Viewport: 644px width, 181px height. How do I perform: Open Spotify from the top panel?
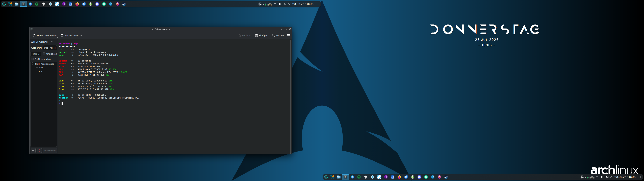37,4
